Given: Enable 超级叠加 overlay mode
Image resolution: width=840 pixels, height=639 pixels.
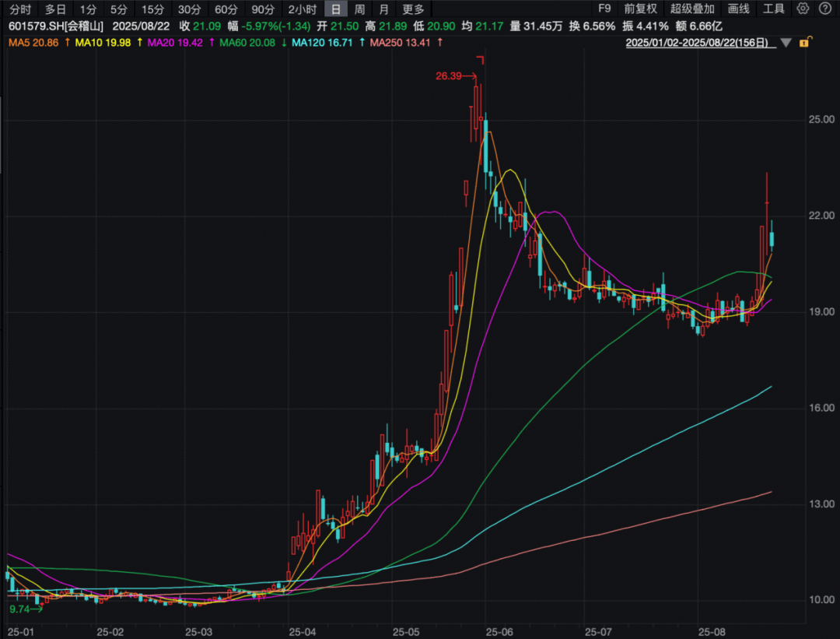Looking at the screenshot, I should pyautogui.click(x=691, y=10).
